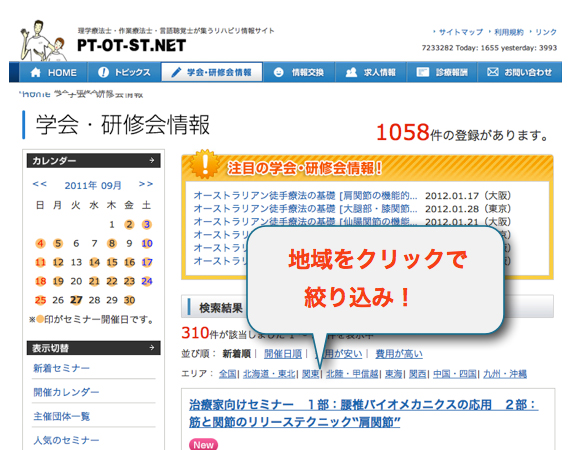
Task: Open the 治療家向けセミナー result title
Action: coord(363,413)
